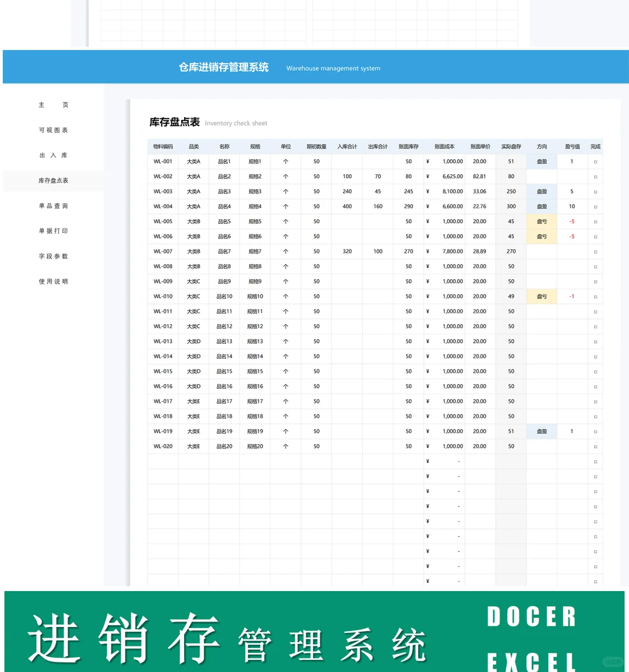The height and width of the screenshot is (672, 629).
Task: Select the WL-001 material code cell
Action: [162, 161]
